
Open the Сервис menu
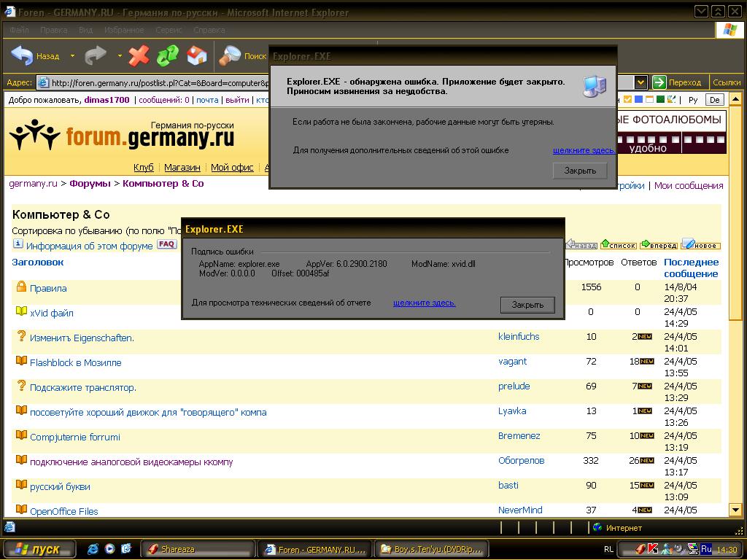(169, 29)
